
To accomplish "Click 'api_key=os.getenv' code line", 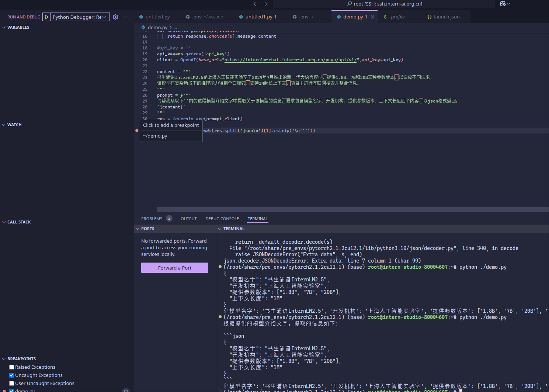I will pos(193,54).
